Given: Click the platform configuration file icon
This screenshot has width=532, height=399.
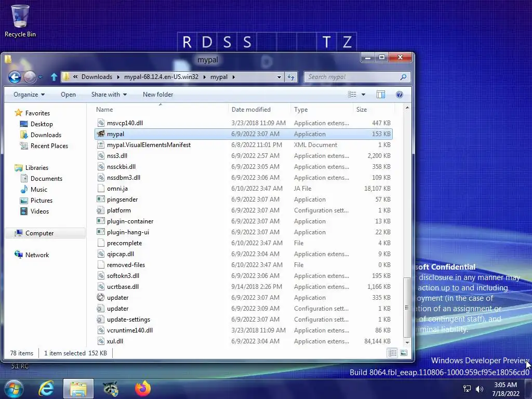Looking at the screenshot, I should 100,210.
